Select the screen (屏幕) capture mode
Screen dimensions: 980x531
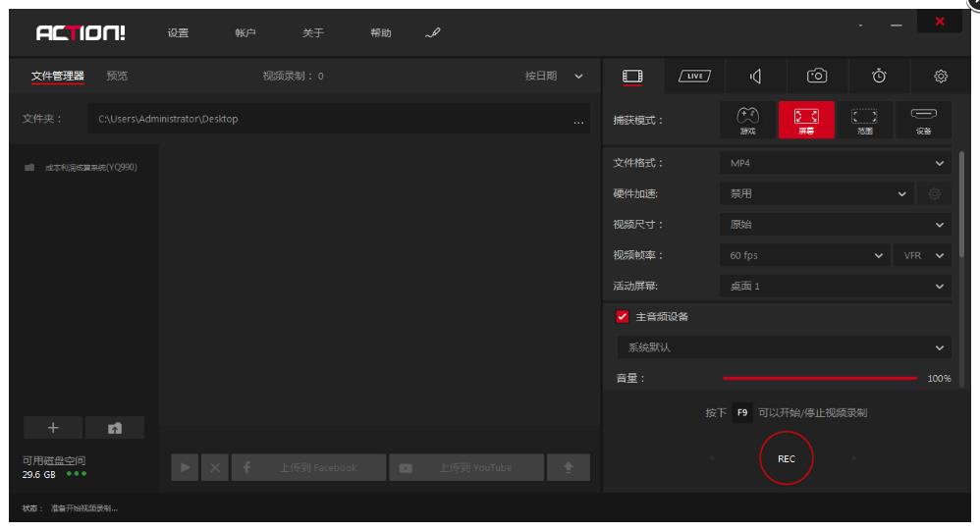pyautogui.click(x=805, y=120)
